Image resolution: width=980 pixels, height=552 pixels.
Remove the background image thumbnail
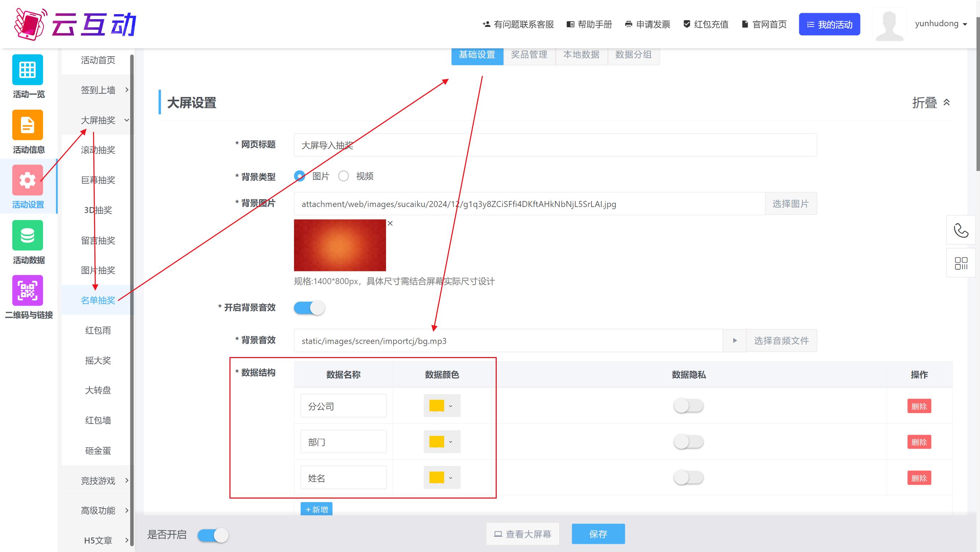(390, 224)
